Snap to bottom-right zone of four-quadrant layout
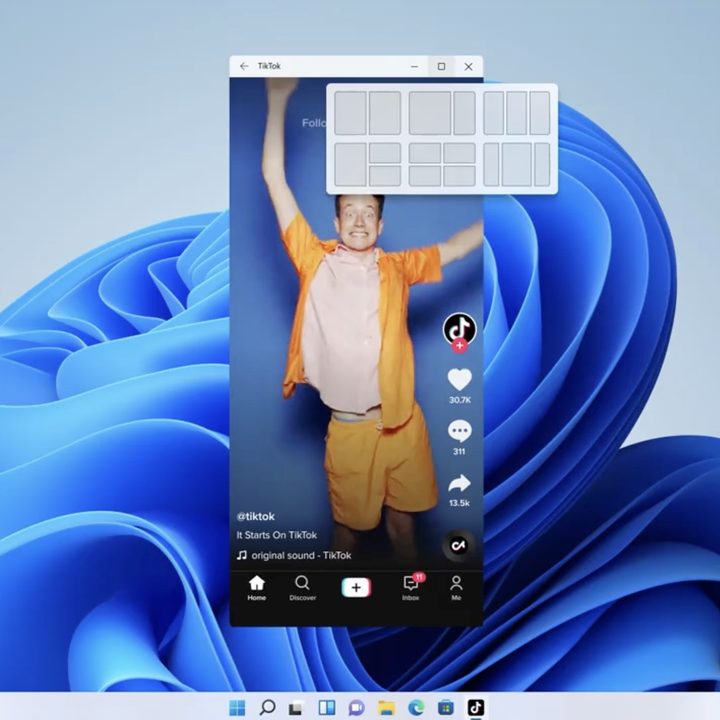This screenshot has width=720, height=720. [459, 176]
